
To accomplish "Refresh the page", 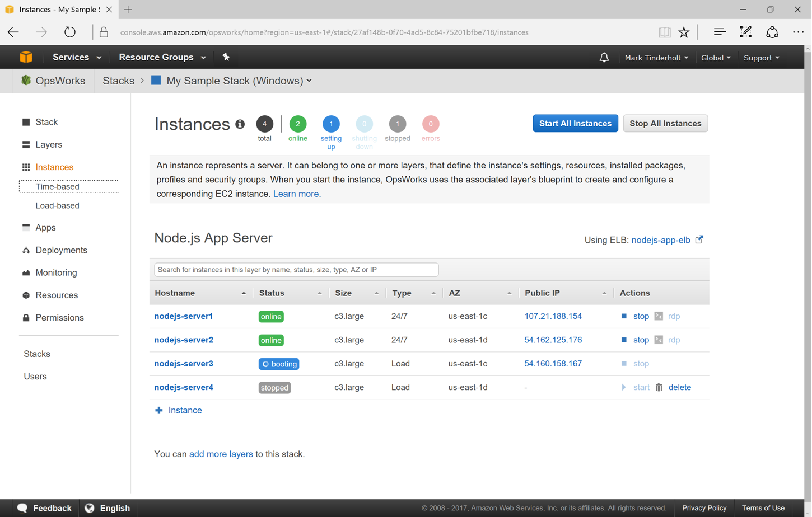I will (69, 32).
